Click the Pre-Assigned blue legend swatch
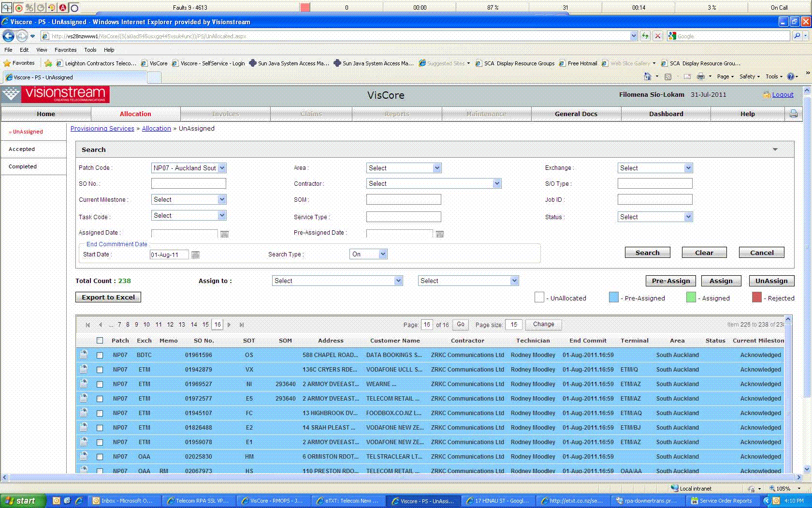 tap(613, 298)
